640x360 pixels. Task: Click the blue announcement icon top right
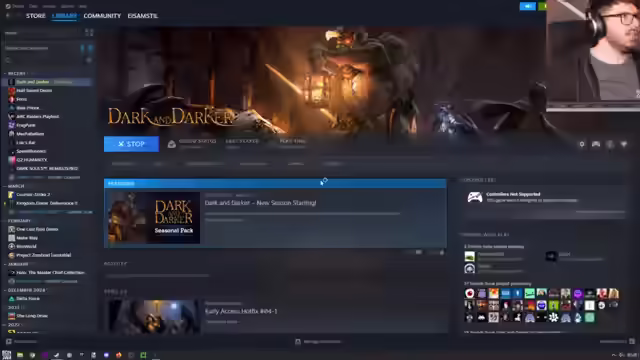pos(527,7)
